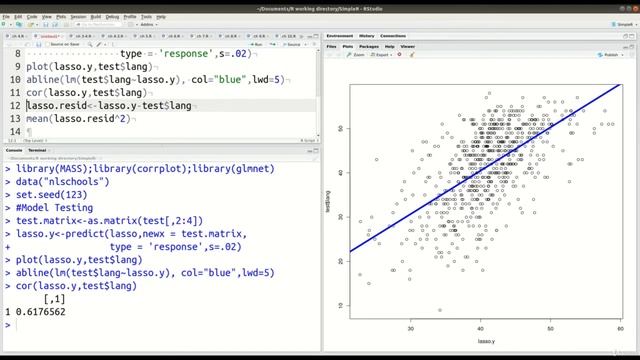Minimize the Plots pane
640x360 pixels.
coord(625,47)
